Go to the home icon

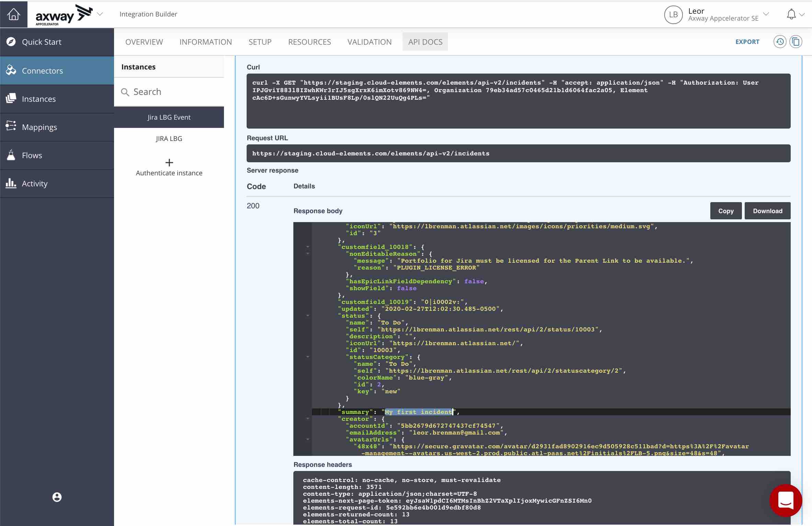coord(14,14)
